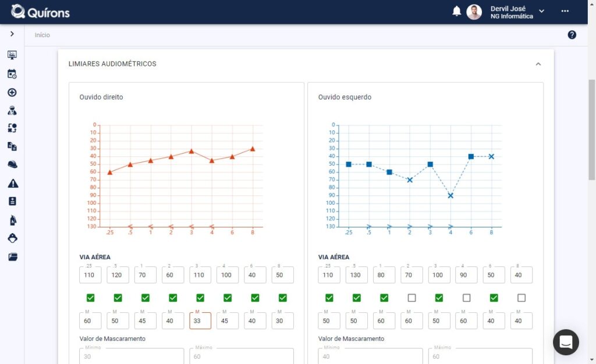Open the puzzle pieces icon in sidebar
This screenshot has width=596, height=364.
coord(12,129)
